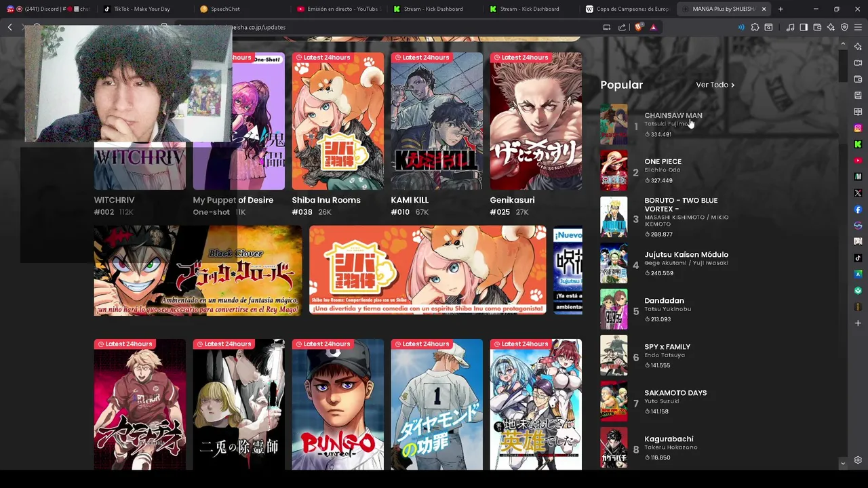Viewport: 868px width, 488px height.
Task: Open the bookmarks icon in sidebar
Action: [x=858, y=96]
